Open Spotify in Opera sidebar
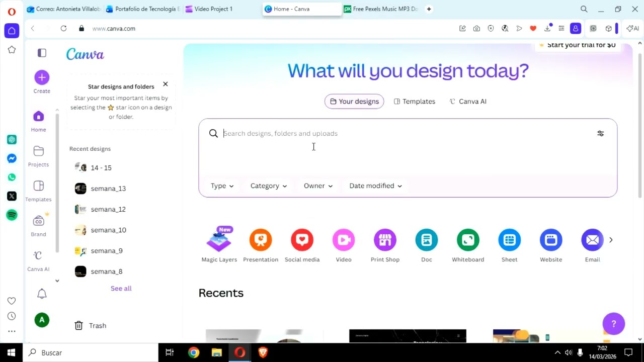Viewport: 644px width, 362px height. (x=12, y=215)
